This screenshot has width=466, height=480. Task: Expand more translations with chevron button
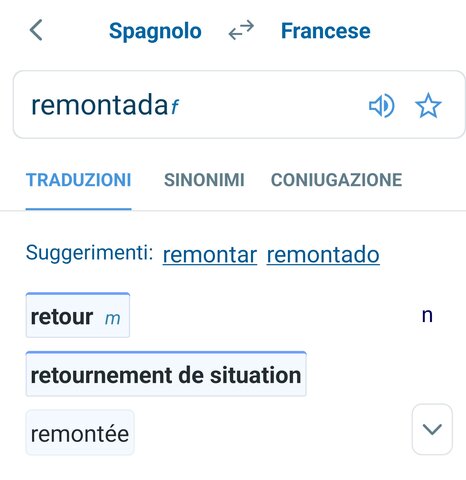point(432,429)
